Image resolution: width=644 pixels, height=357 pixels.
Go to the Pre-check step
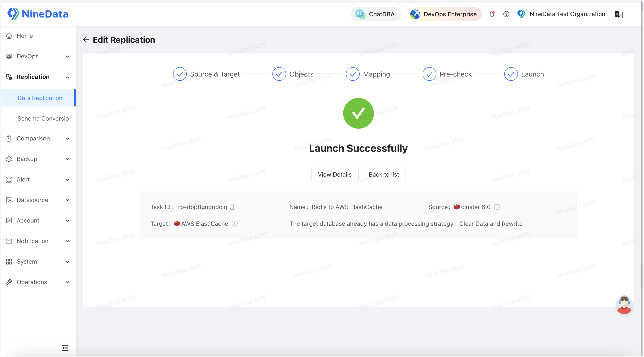tap(447, 74)
